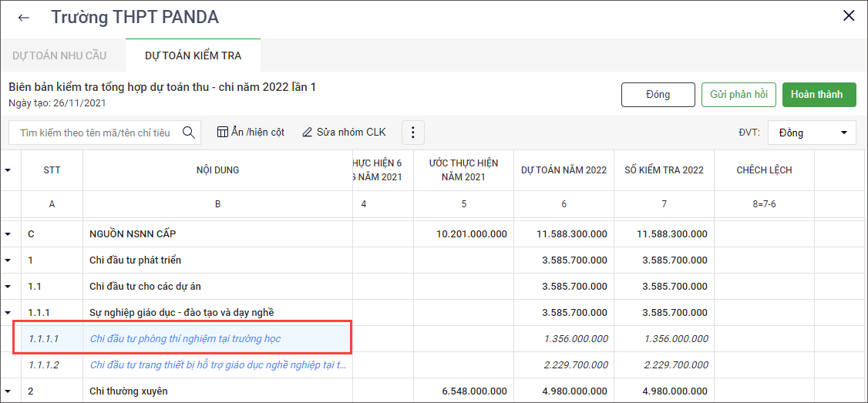Collapse the Nguồn NSNN cấp row
This screenshot has width=868, height=403.
point(8,234)
